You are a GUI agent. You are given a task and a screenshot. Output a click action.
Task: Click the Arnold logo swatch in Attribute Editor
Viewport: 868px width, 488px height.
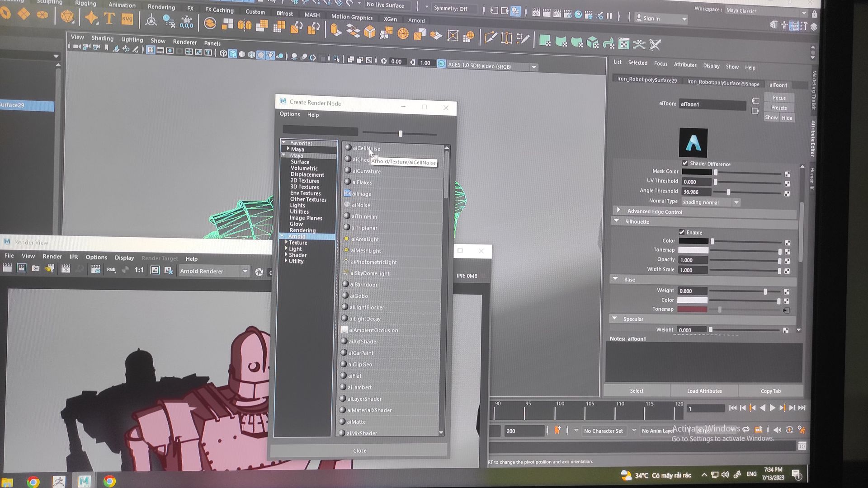click(693, 143)
